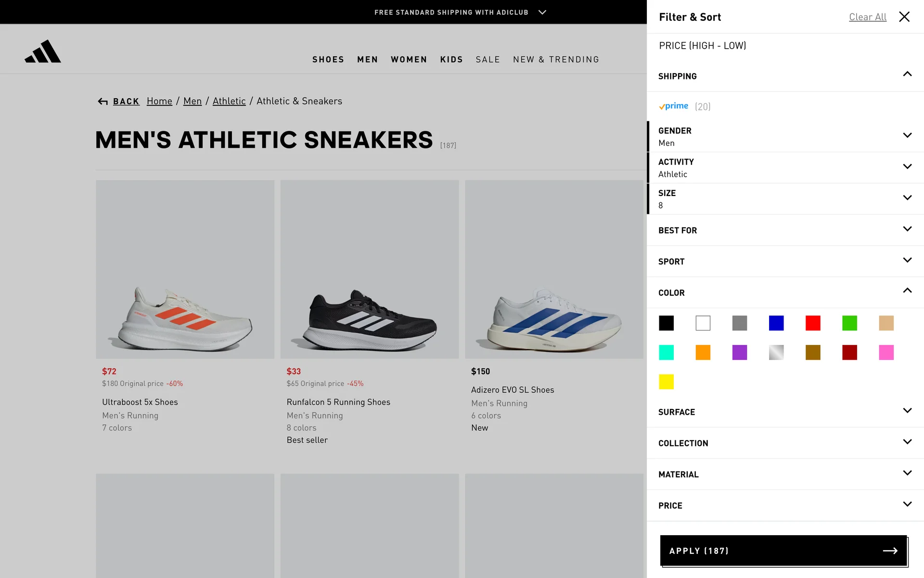The image size is (924, 578).
Task: Close the Filter & Sort panel
Action: click(x=904, y=17)
